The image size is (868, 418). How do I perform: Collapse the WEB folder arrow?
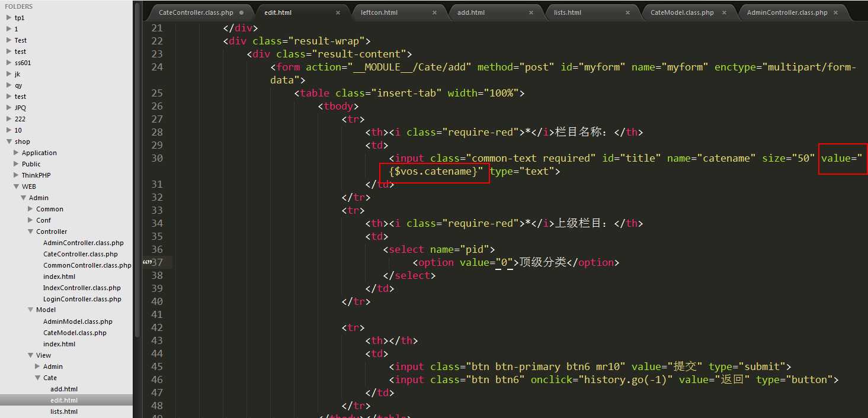(16, 187)
